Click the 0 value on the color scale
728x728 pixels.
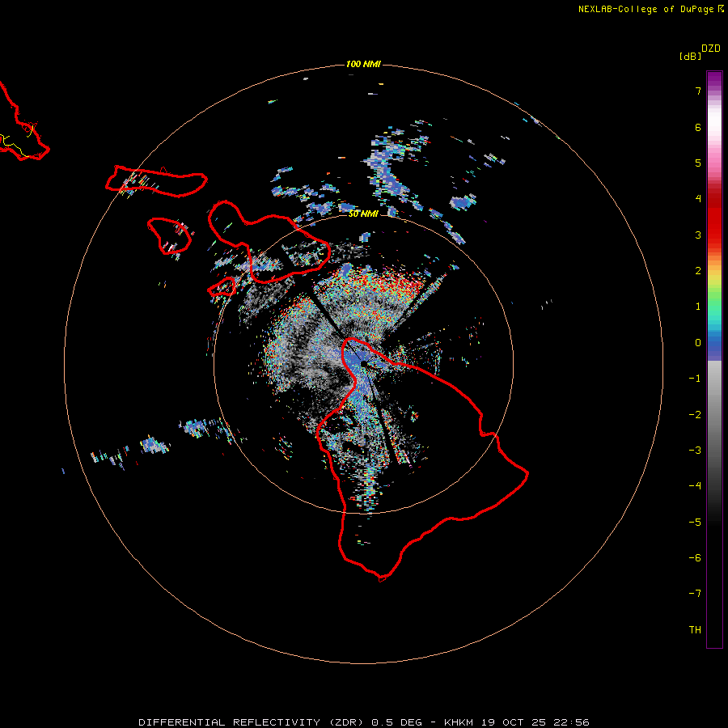(x=698, y=343)
